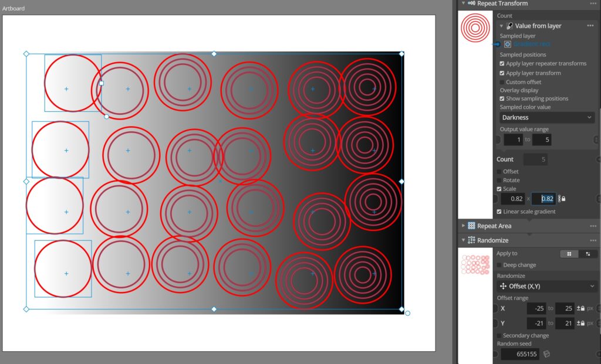This screenshot has width=601, height=364.
Task: Open Value from layer ellipsis menu
Action: coord(590,26)
